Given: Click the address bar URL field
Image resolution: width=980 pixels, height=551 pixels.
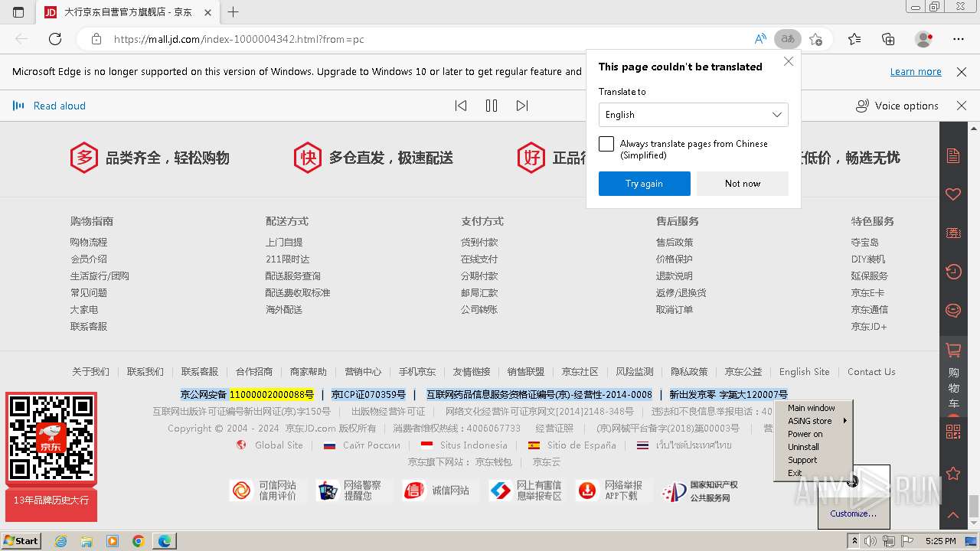Looking at the screenshot, I should coord(429,39).
